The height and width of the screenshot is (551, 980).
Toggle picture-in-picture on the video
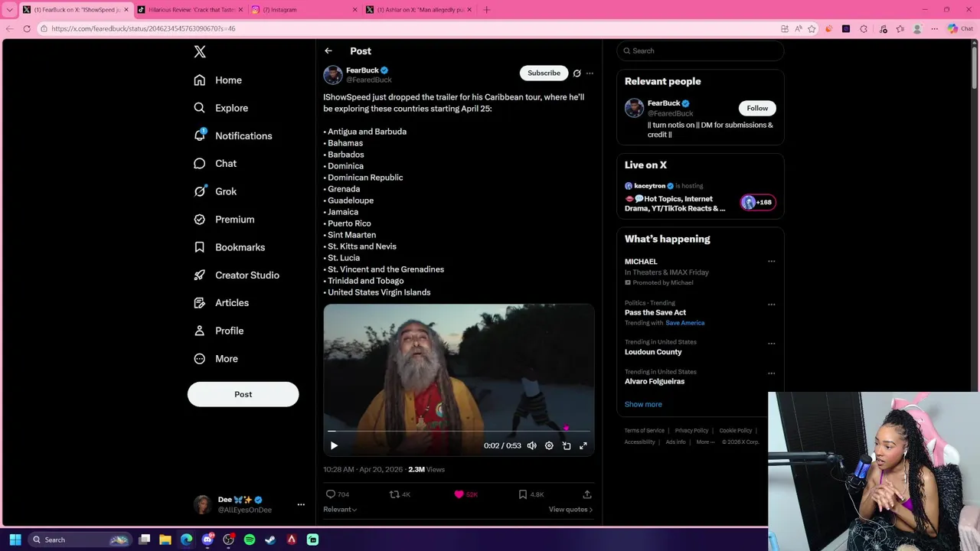pos(567,445)
